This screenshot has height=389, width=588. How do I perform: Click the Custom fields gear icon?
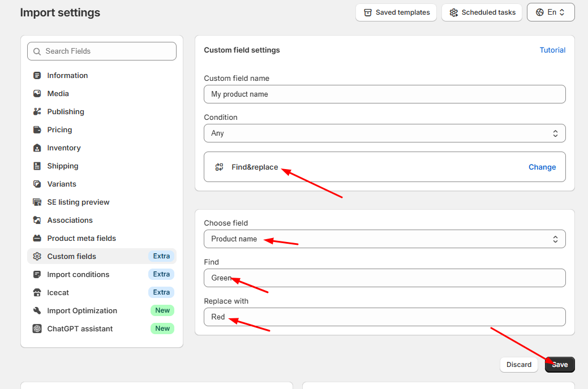(37, 256)
